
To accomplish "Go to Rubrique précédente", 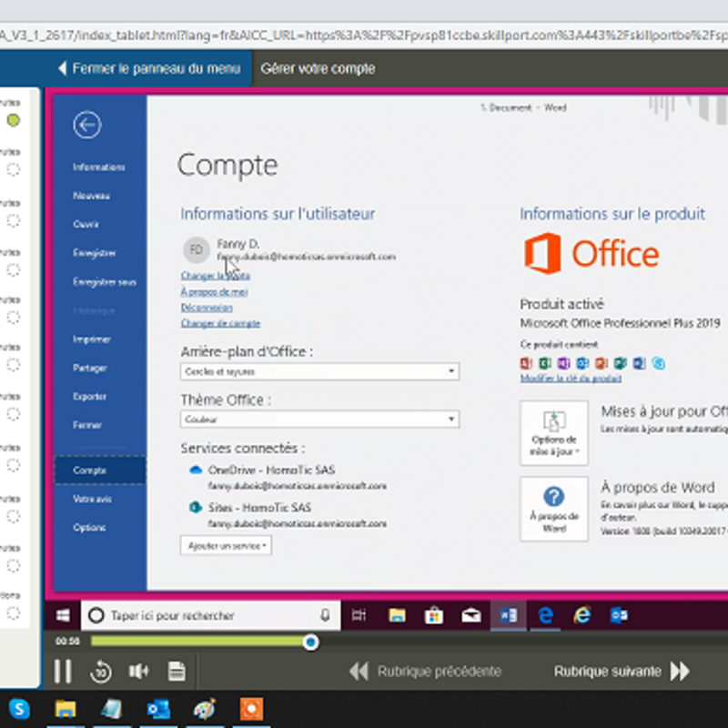I will tap(425, 672).
